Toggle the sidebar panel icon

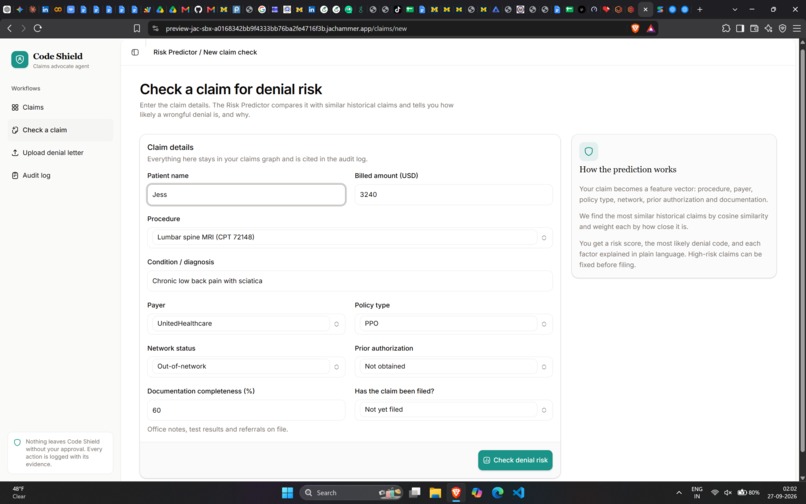pyautogui.click(x=135, y=52)
